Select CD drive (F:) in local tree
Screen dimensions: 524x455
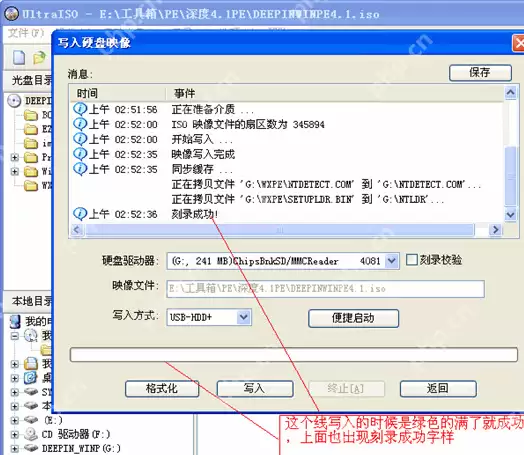coord(76,434)
